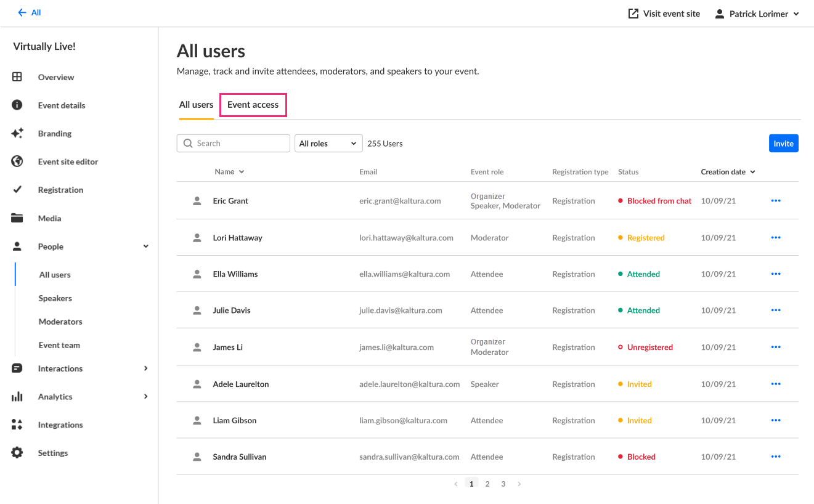Collapse the People sidebar section
Viewport: 814px width, 504px height.
point(146,246)
